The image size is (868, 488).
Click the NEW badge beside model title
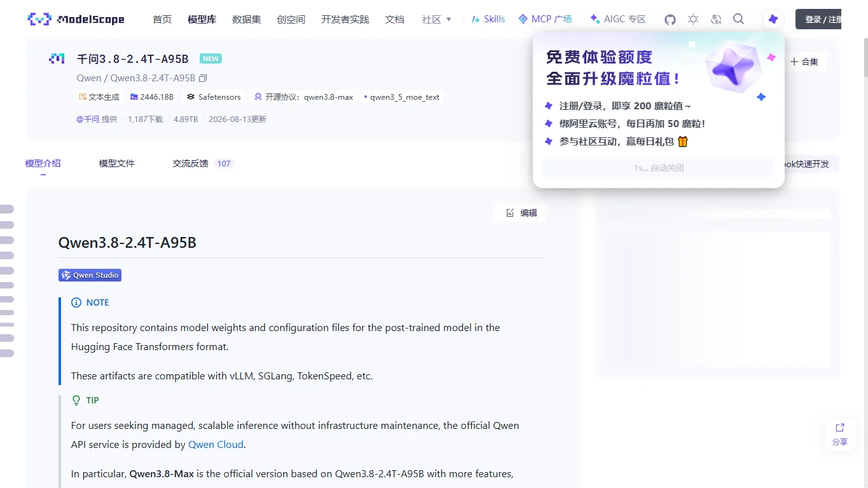pyautogui.click(x=210, y=58)
